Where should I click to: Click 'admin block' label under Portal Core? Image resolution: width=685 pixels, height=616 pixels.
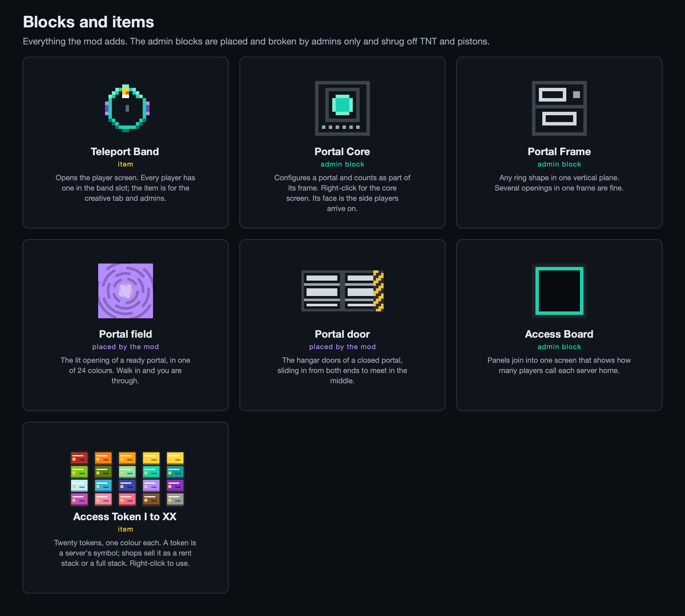(342, 164)
